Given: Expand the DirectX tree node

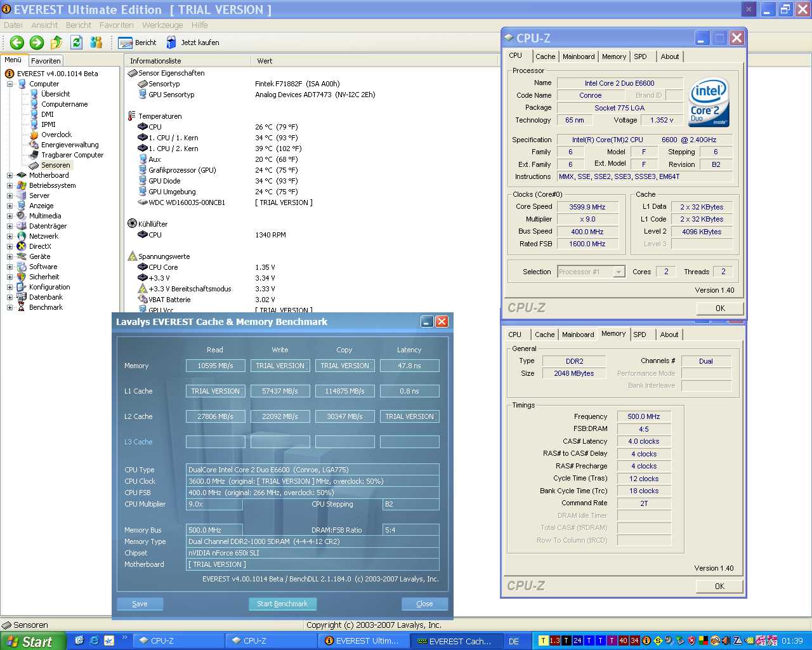Looking at the screenshot, I should click(x=10, y=246).
